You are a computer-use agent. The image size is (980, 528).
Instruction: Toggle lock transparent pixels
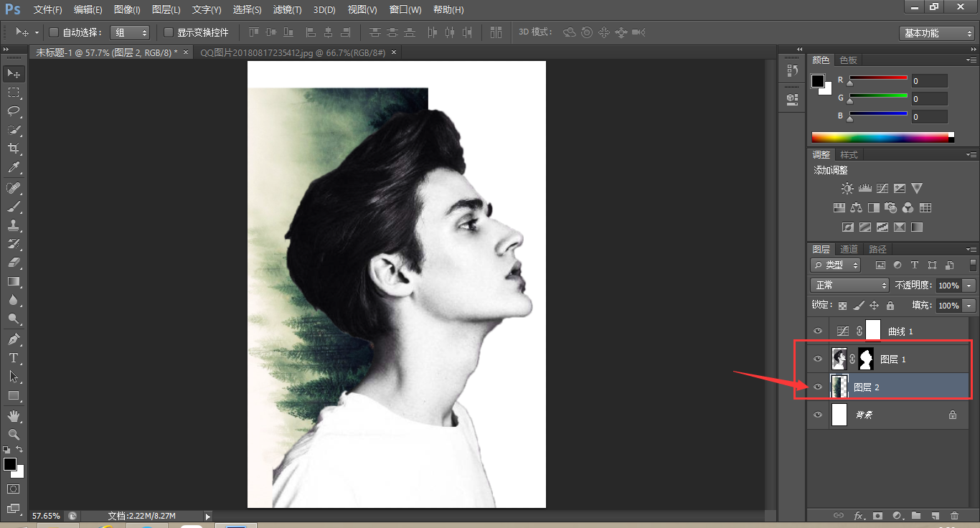tap(842, 306)
